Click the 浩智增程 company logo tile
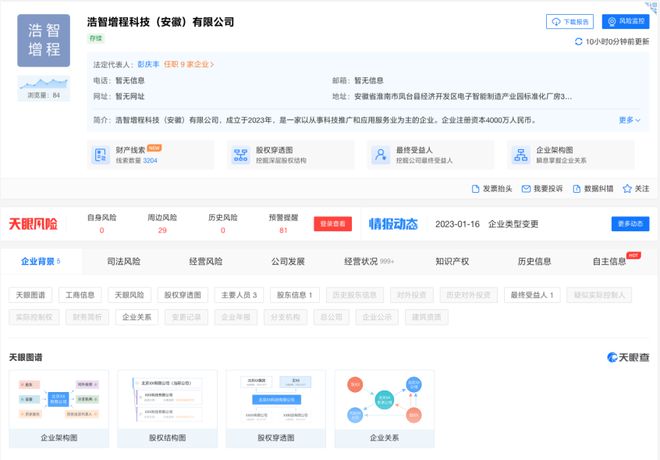Image resolution: width=660 pixels, height=460 pixels. pyautogui.click(x=43, y=40)
